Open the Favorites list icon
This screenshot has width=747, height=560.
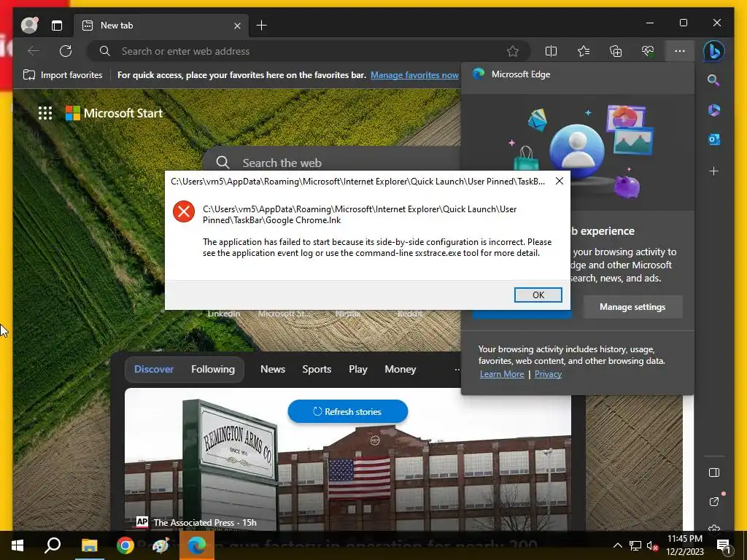point(584,51)
